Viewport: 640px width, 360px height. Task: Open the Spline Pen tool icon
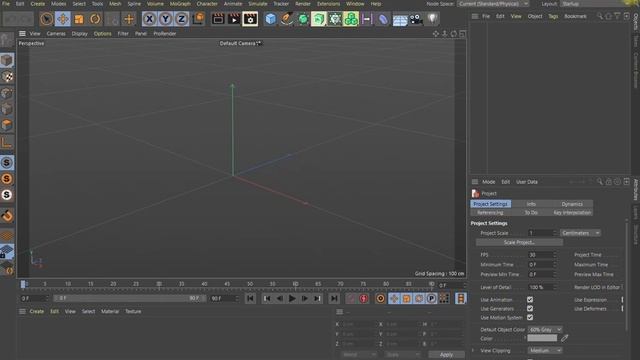pos(287,19)
